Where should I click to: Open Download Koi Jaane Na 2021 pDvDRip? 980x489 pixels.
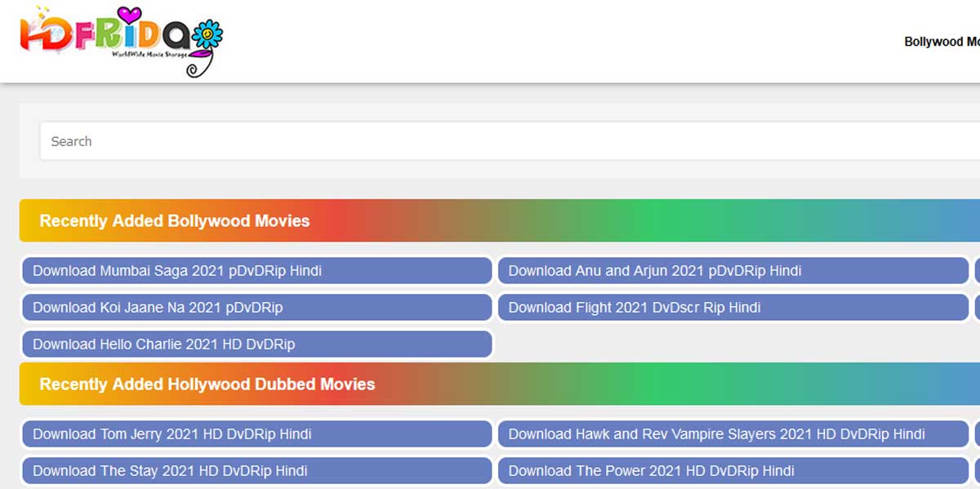pyautogui.click(x=257, y=308)
